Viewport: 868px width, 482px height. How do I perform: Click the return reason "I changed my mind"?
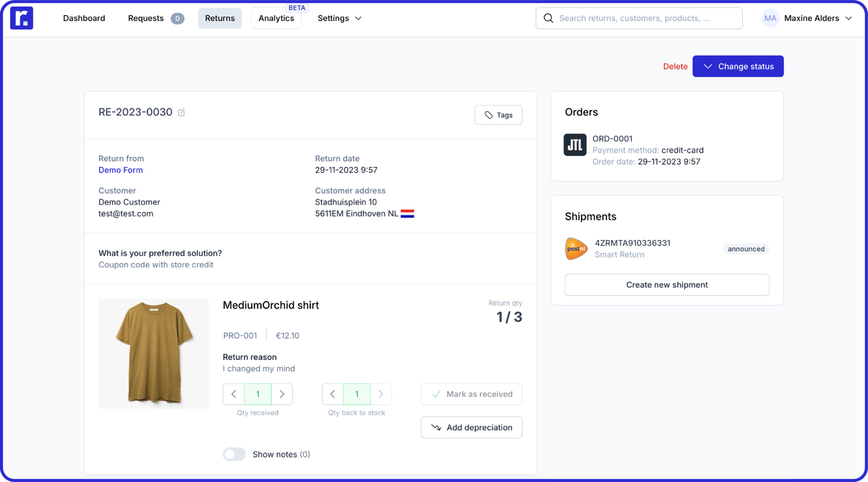click(x=259, y=369)
